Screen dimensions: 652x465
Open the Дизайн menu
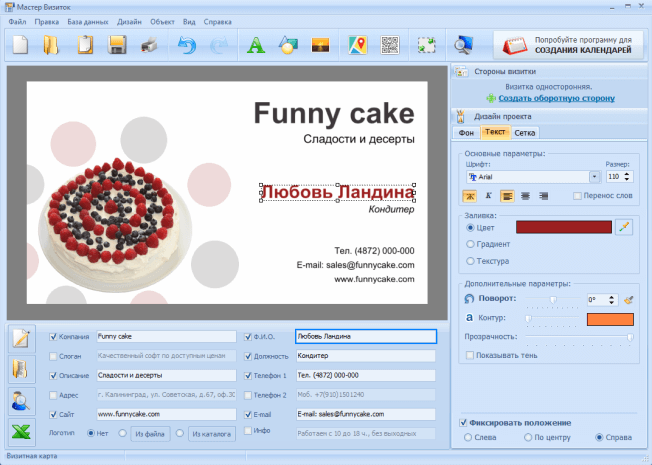129,22
